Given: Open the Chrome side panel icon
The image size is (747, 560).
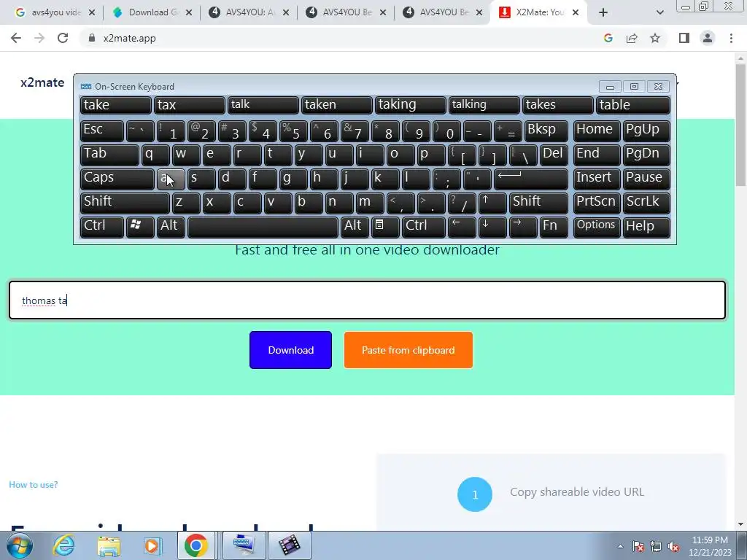Looking at the screenshot, I should [x=684, y=38].
